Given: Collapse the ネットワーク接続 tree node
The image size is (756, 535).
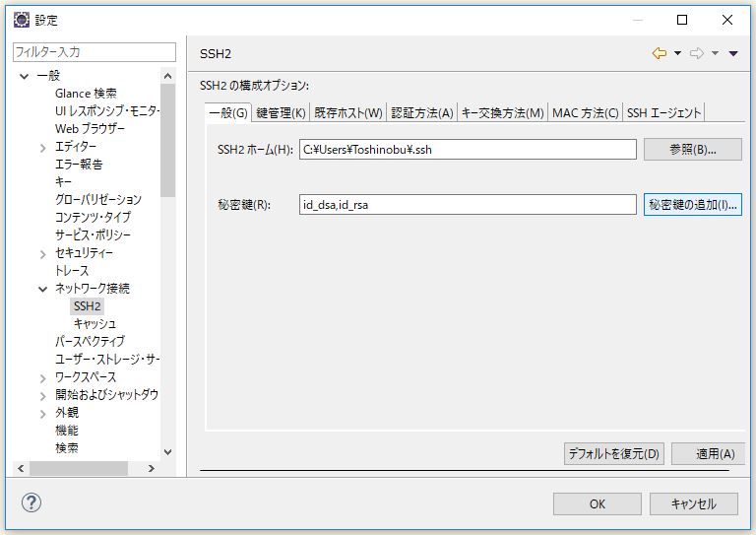Looking at the screenshot, I should click(x=42, y=289).
